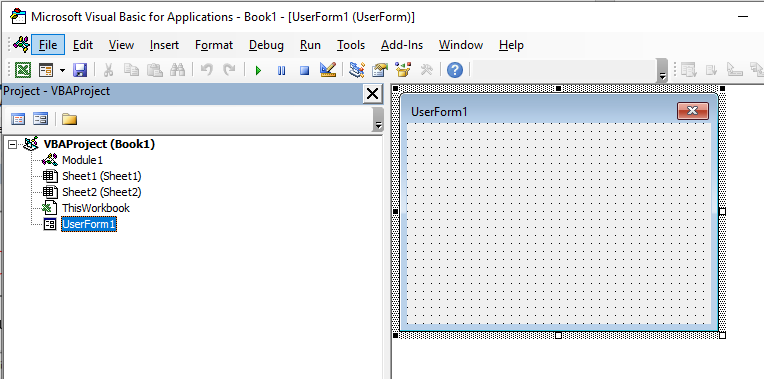Image resolution: width=764 pixels, height=379 pixels.
Task: Open the File menu
Action: click(48, 45)
